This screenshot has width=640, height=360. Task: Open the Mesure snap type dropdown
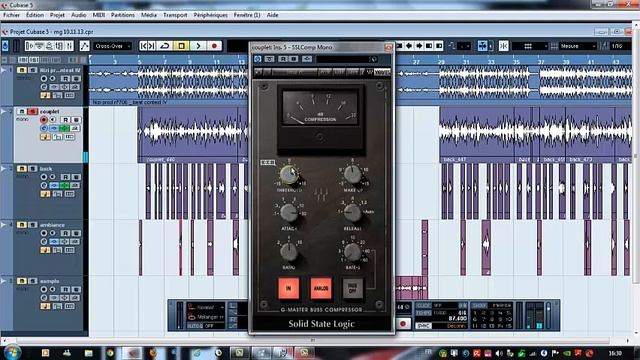point(578,46)
